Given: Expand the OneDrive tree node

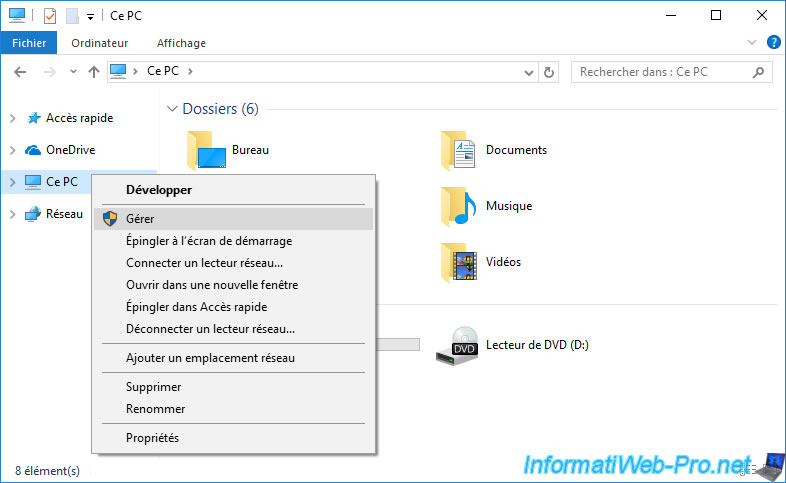Looking at the screenshot, I should tap(12, 150).
